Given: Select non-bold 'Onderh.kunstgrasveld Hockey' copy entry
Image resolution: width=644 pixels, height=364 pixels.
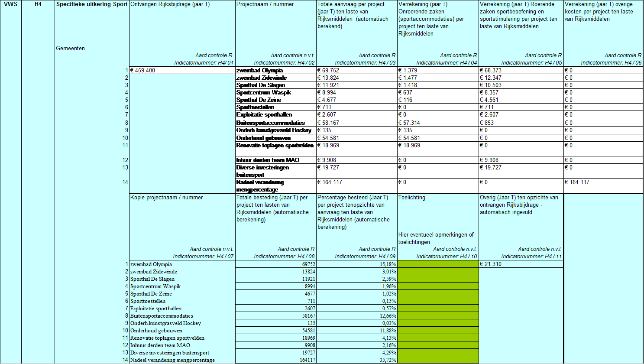Looking at the screenshot, I should tap(165, 323).
